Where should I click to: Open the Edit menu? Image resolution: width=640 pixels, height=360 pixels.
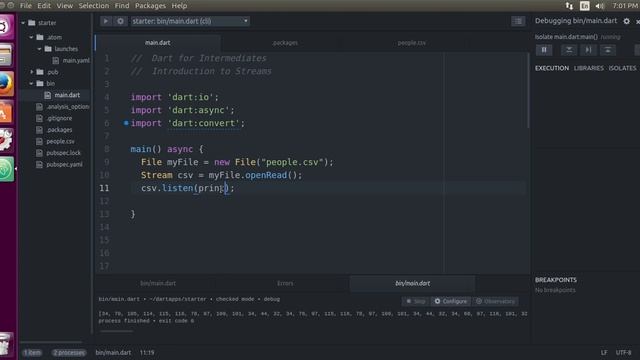(x=44, y=6)
